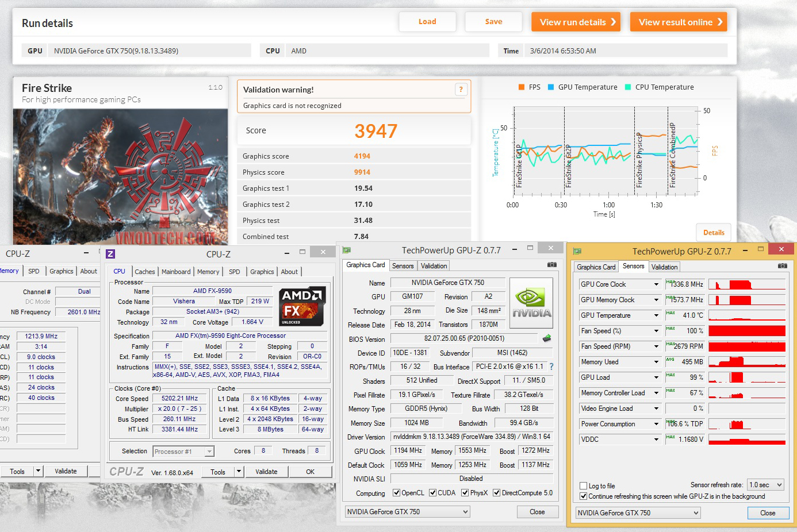Toggle the PhysX checkbox
This screenshot has width=797, height=532.
(x=465, y=493)
